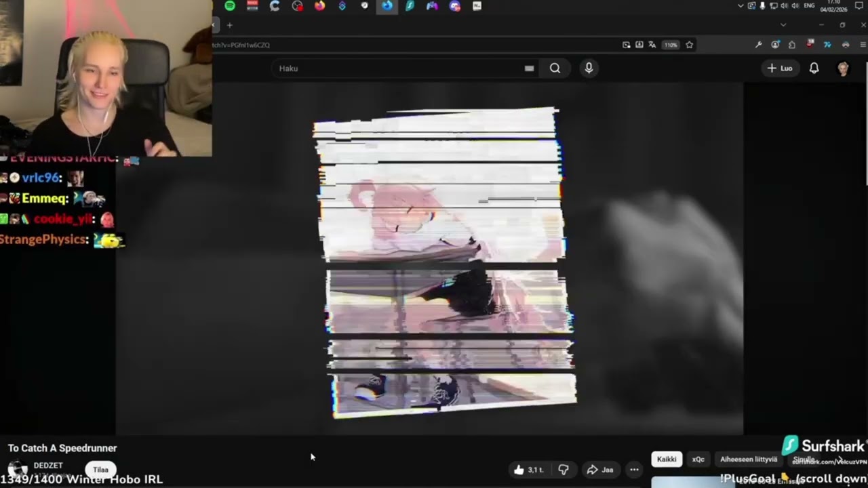Open the Firefox taskbar icon
Image resolution: width=868 pixels, height=488 pixels.
pos(319,5)
